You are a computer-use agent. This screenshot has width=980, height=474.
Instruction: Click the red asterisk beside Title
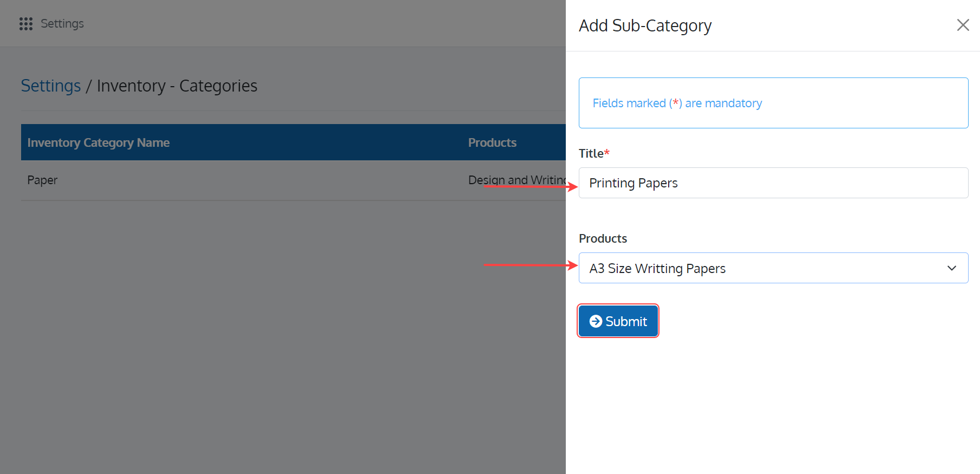[607, 153]
